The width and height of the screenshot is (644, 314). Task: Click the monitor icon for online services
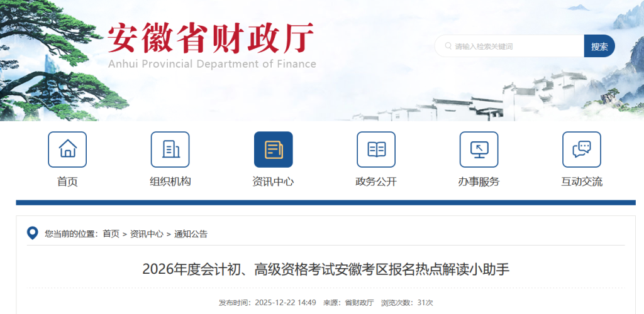tap(479, 149)
